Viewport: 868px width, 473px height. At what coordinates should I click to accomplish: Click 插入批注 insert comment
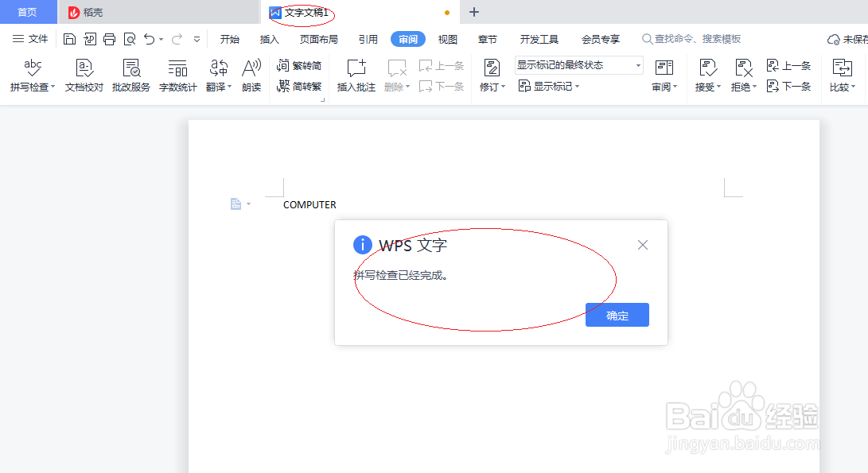(x=356, y=75)
